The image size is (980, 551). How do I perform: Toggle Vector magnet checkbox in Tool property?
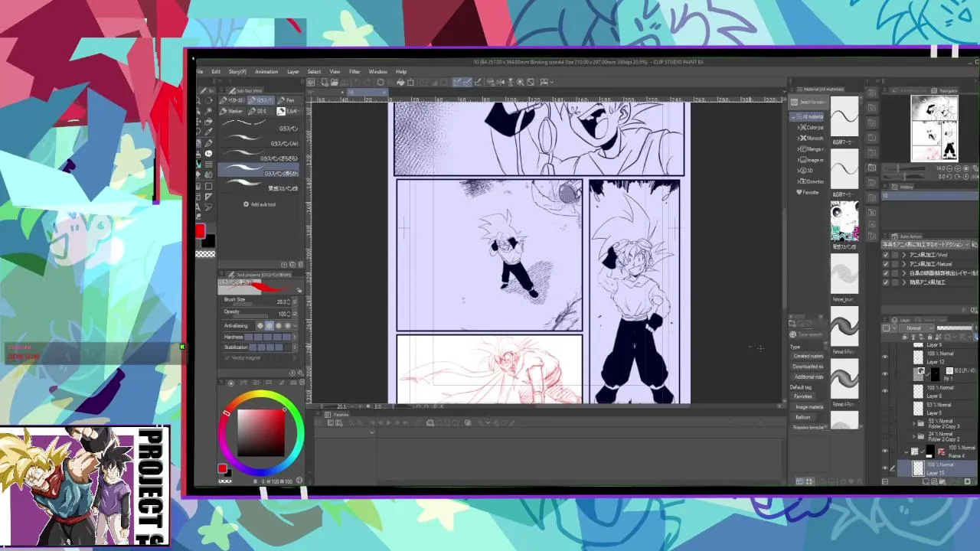click(228, 357)
